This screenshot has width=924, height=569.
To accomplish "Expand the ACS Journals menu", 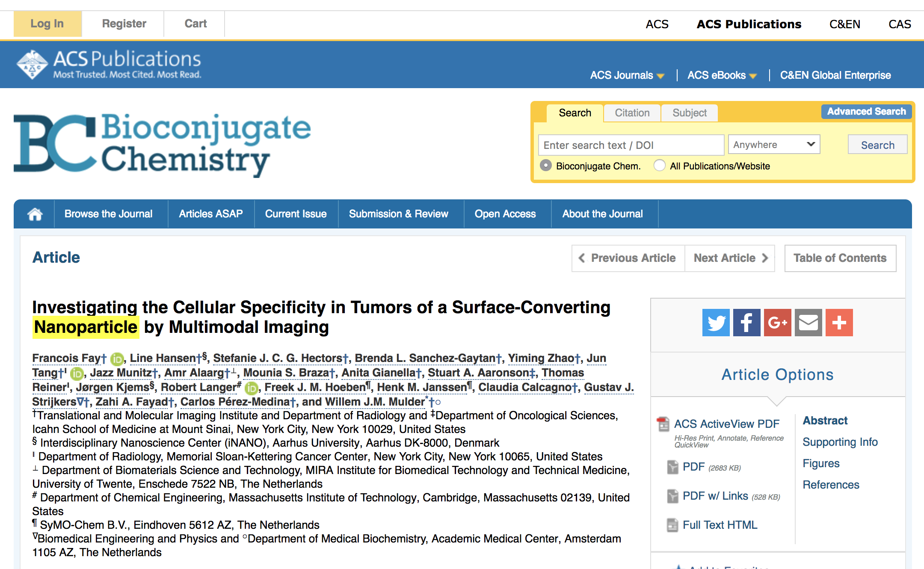I will [x=627, y=75].
